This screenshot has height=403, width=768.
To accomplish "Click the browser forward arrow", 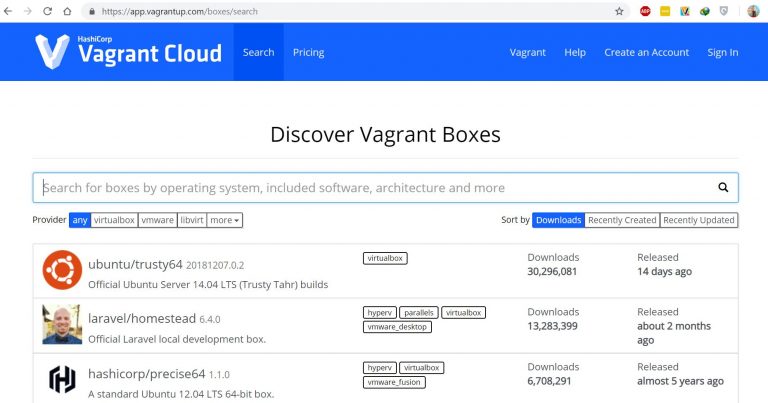I will click(x=27, y=11).
